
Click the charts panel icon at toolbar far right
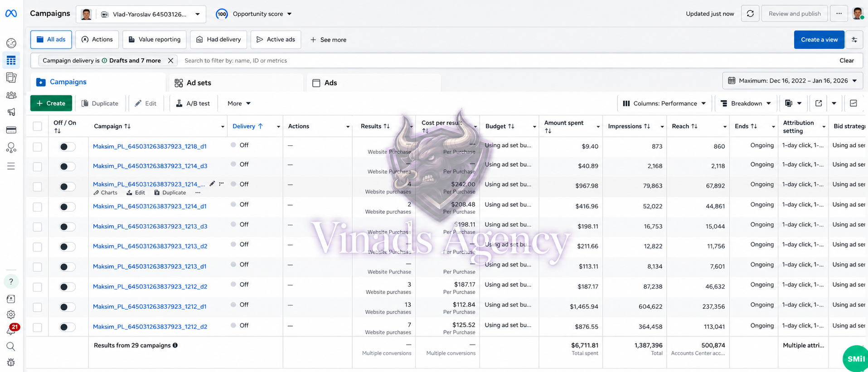[x=853, y=103]
